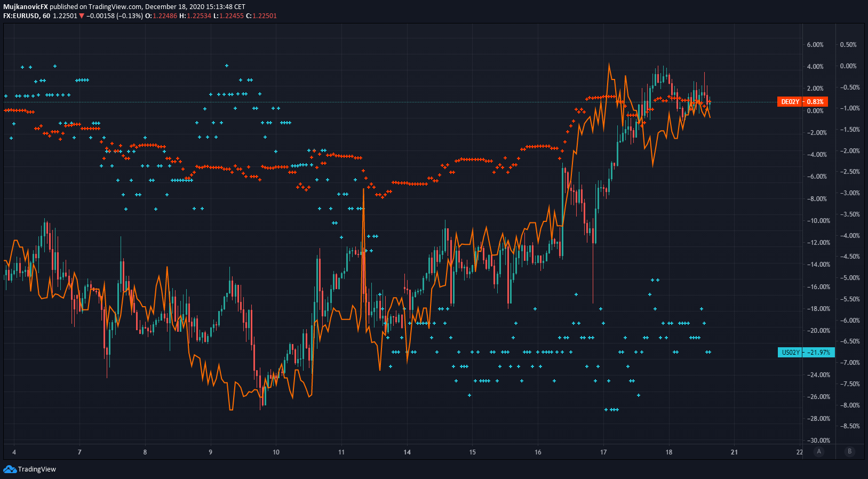Click the -3.50% right-scale label
This screenshot has height=479, width=868.
pos(849,214)
